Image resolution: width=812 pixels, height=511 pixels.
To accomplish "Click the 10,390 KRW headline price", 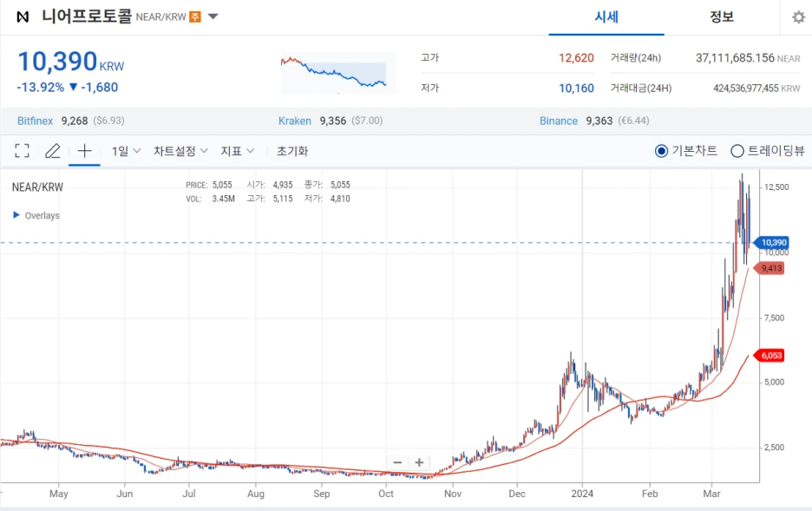I will tap(71, 62).
